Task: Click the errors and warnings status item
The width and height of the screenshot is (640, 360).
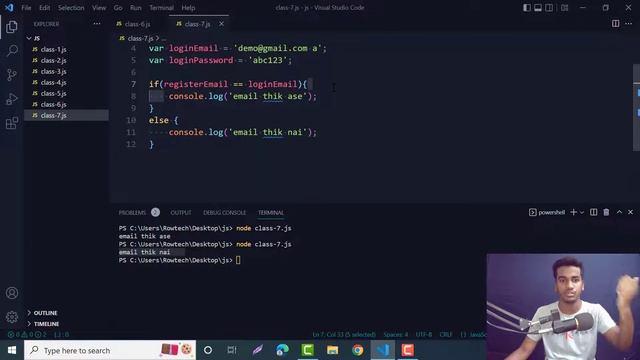Action: click(x=27, y=334)
